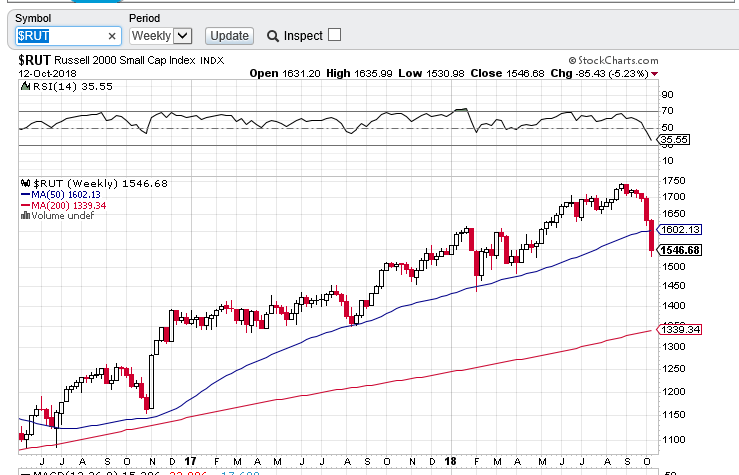Click the Volume bars legend icon

tap(25, 215)
